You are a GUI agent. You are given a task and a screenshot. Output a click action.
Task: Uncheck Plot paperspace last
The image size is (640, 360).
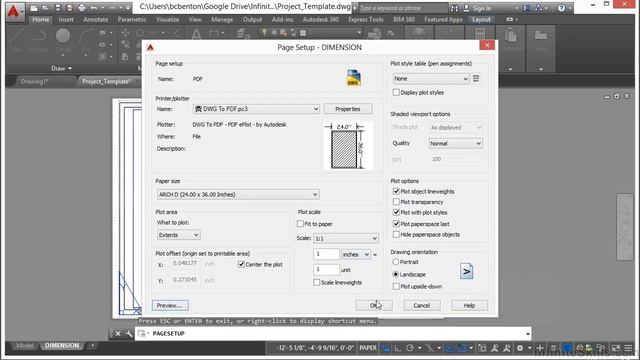(x=396, y=224)
